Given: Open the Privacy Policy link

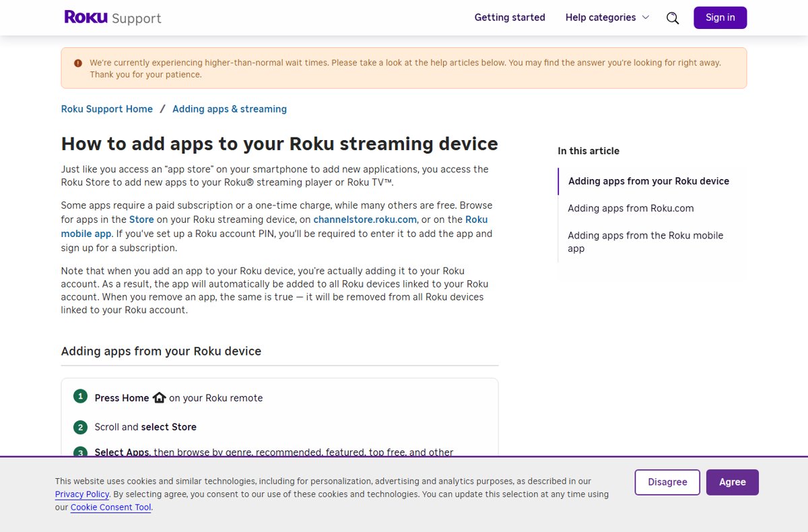Looking at the screenshot, I should click(82, 494).
